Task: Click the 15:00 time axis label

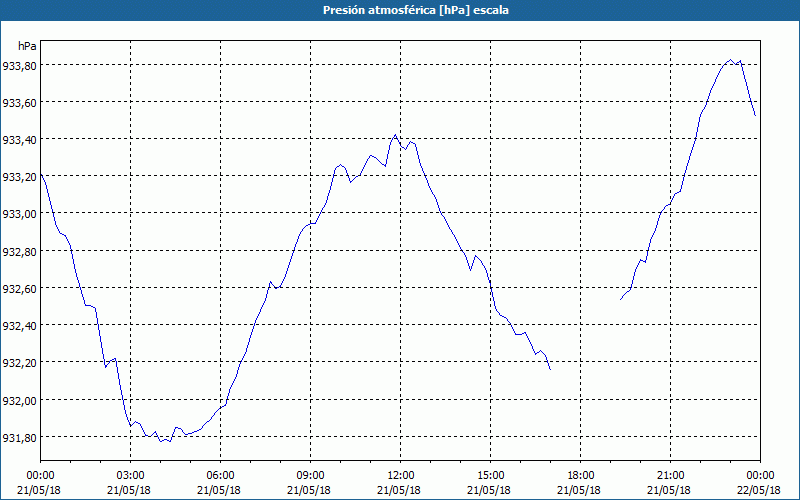Action: coord(490,476)
